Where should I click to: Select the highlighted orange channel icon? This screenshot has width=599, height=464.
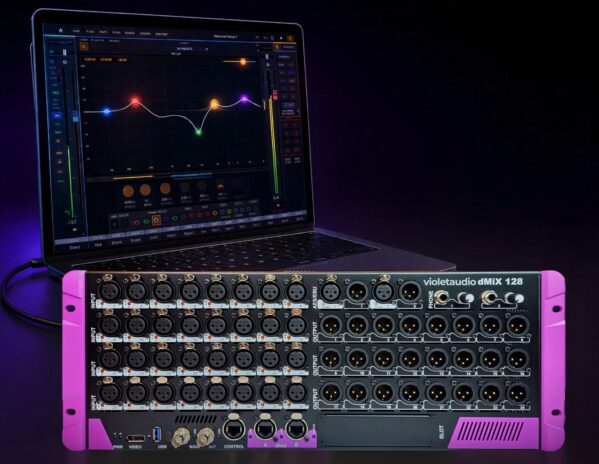tap(156, 220)
